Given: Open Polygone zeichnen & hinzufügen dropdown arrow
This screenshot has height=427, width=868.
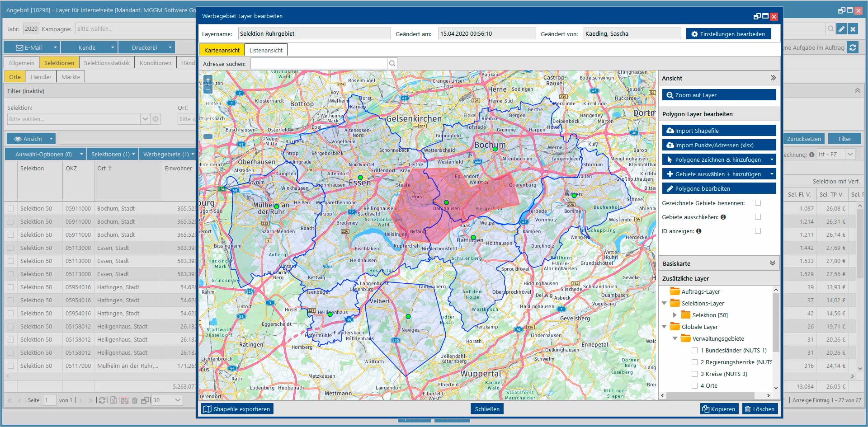Looking at the screenshot, I should [772, 160].
